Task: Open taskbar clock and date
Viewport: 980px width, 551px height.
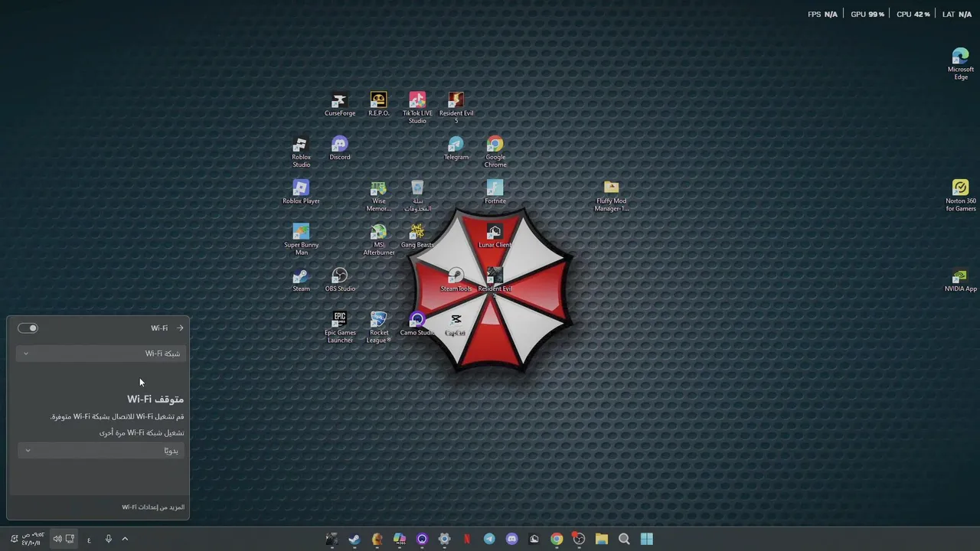Action: 33,539
